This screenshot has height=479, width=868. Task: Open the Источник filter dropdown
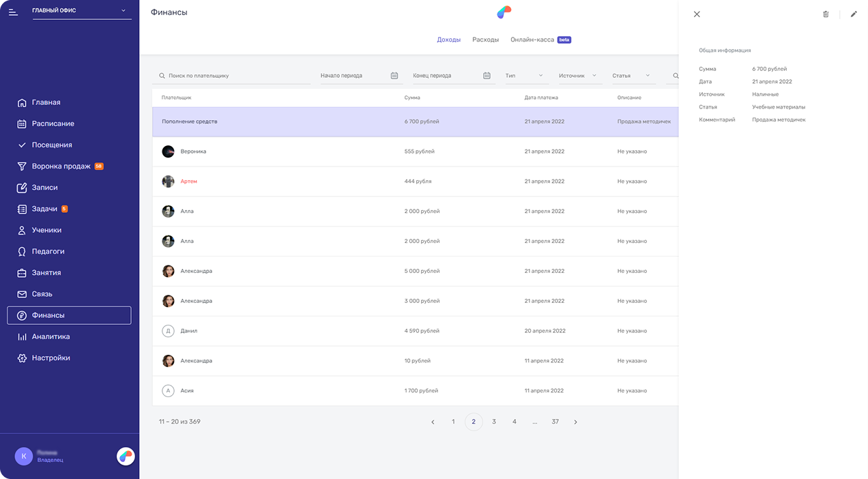[x=577, y=76]
